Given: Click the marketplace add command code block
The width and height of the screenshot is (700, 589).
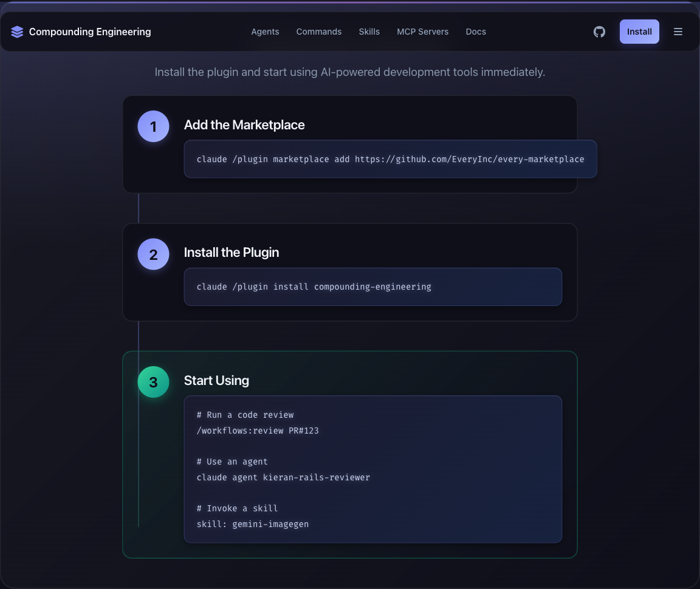Looking at the screenshot, I should pos(390,159).
